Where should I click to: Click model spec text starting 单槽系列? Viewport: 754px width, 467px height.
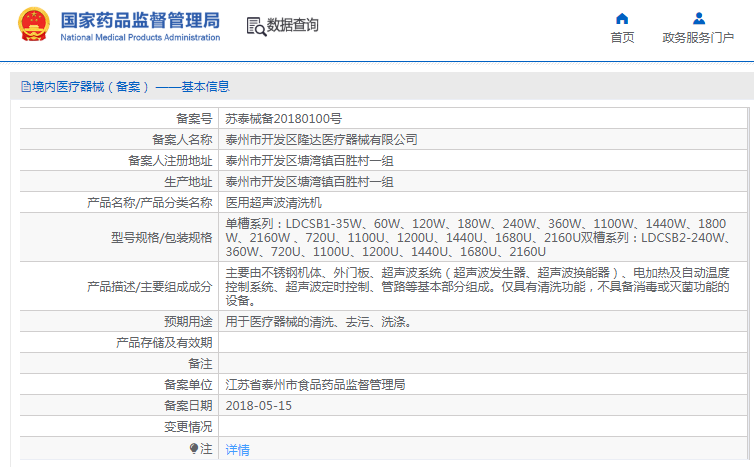click(478, 238)
